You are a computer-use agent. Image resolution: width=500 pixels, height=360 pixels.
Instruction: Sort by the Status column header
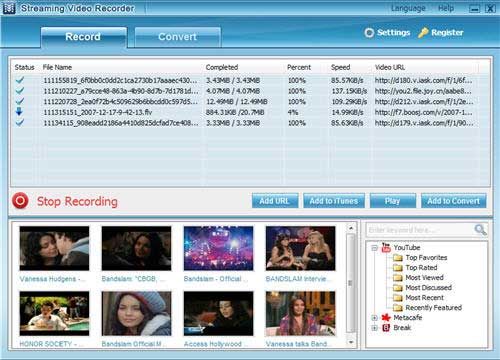24,67
